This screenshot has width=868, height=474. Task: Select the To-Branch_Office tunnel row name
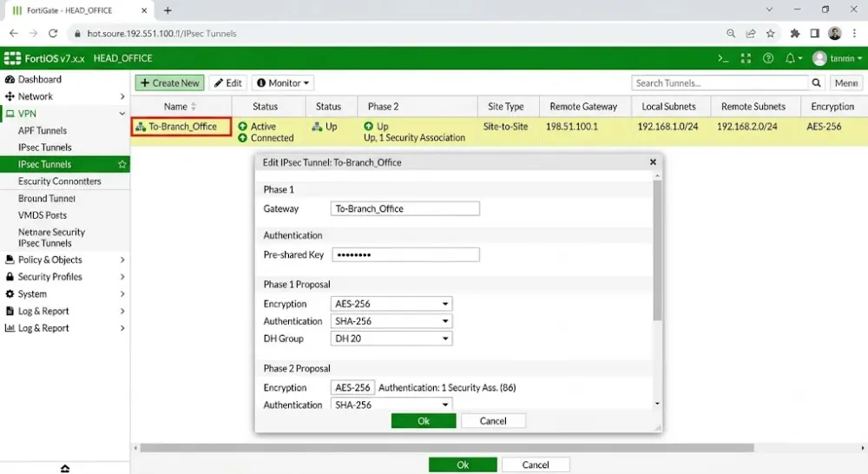pyautogui.click(x=181, y=127)
